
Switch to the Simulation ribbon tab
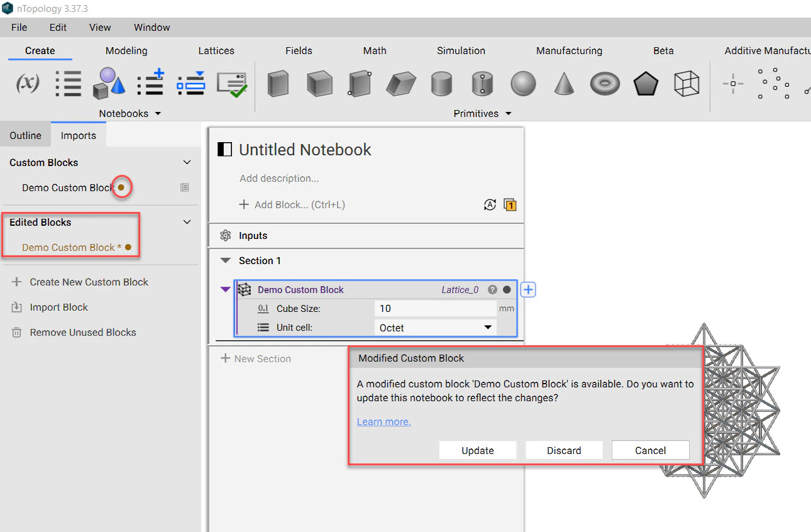point(461,50)
